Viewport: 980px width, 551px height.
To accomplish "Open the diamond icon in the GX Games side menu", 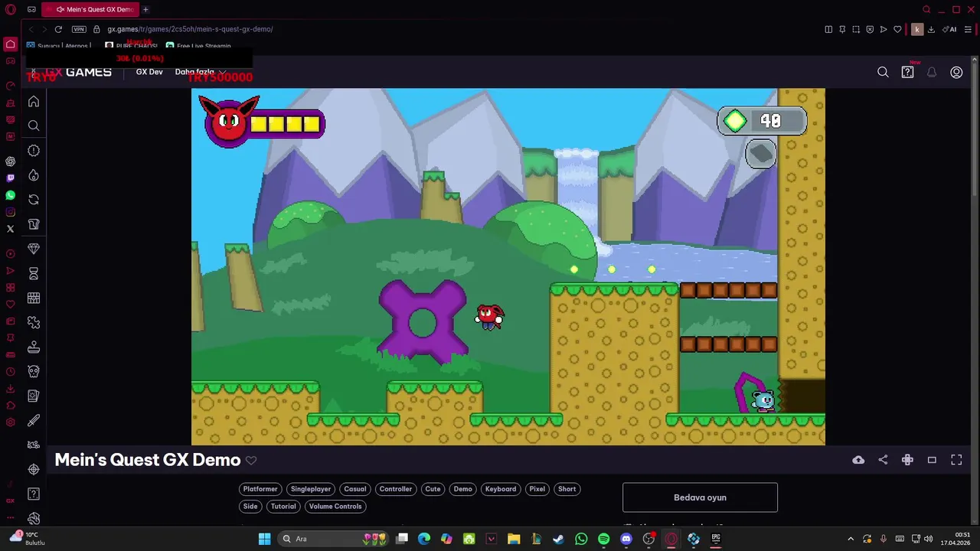I will coord(34,249).
